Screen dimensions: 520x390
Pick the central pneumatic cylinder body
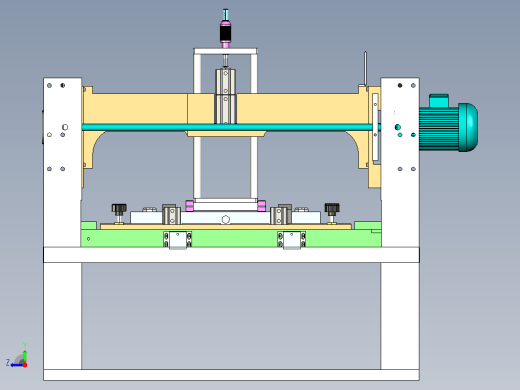coord(225,96)
